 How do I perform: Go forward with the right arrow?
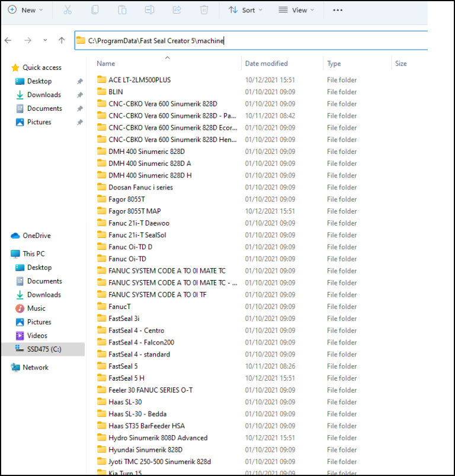click(28, 40)
